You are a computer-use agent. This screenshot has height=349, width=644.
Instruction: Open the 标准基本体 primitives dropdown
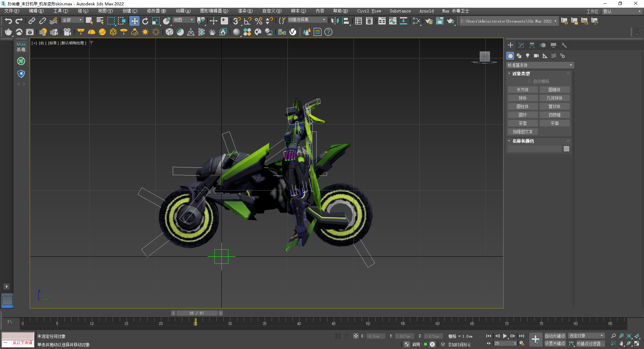(540, 65)
